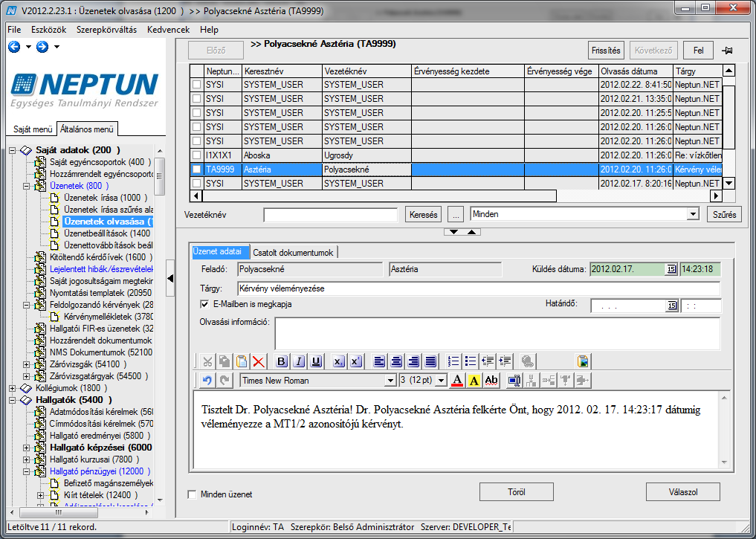Switch to Saját menü tab

(x=33, y=129)
